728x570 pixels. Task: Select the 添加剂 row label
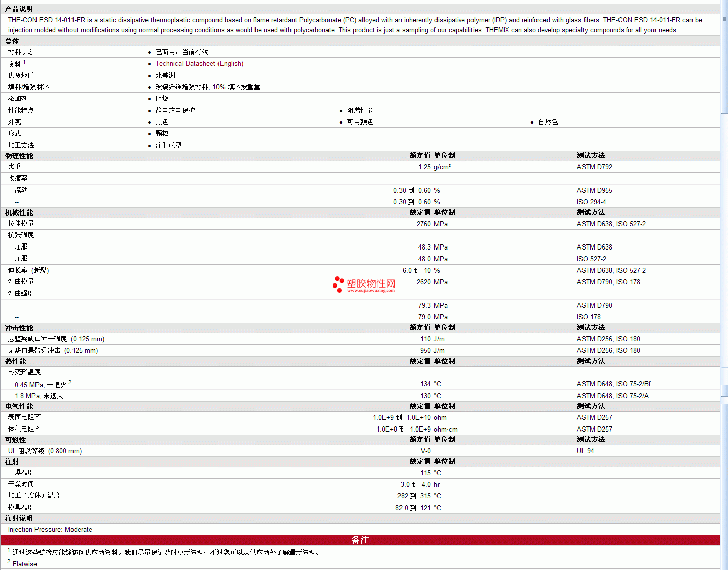18,98
